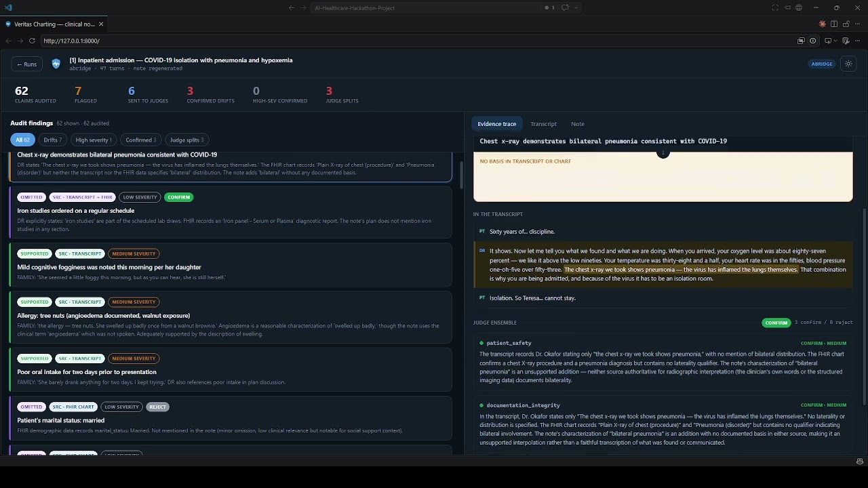
Task: Expand the chat dropdown chevron in title bar
Action: 576,7
